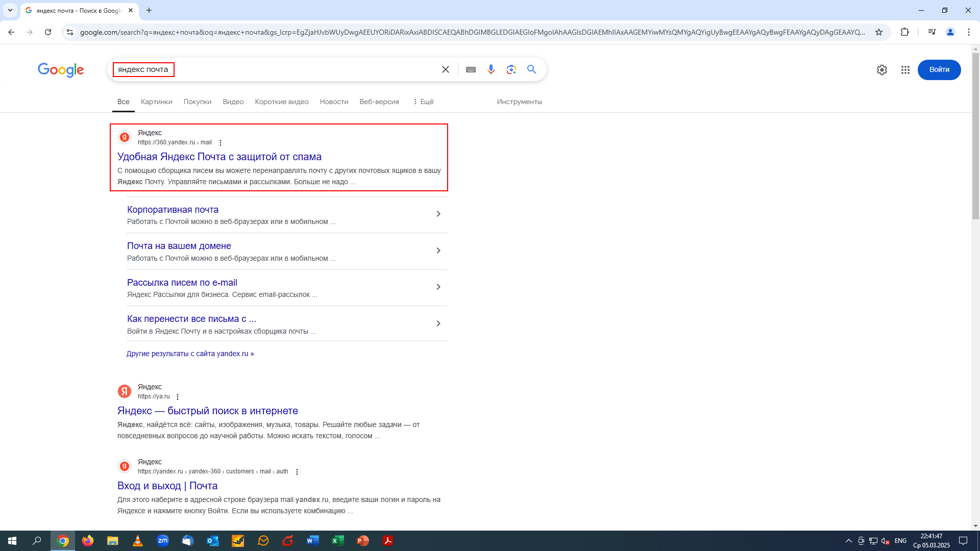Open Adobe Acrobat from the taskbar
This screenshot has height=551, width=980.
point(388,541)
